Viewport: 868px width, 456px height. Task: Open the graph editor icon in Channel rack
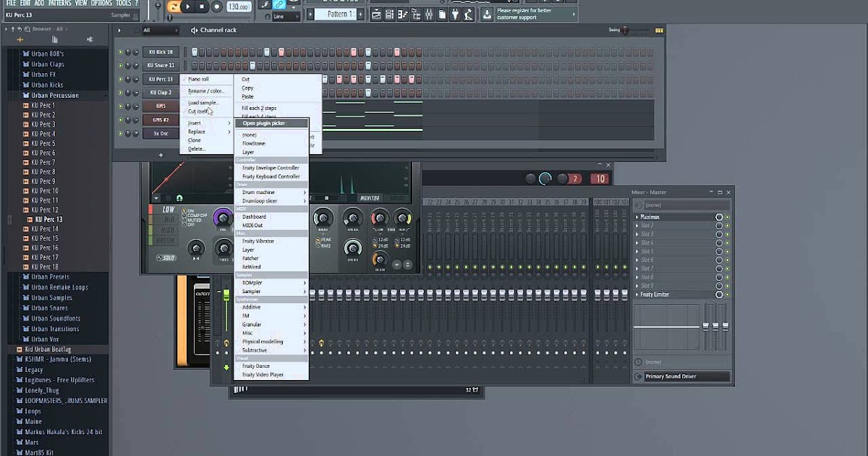pyautogui.click(x=659, y=30)
